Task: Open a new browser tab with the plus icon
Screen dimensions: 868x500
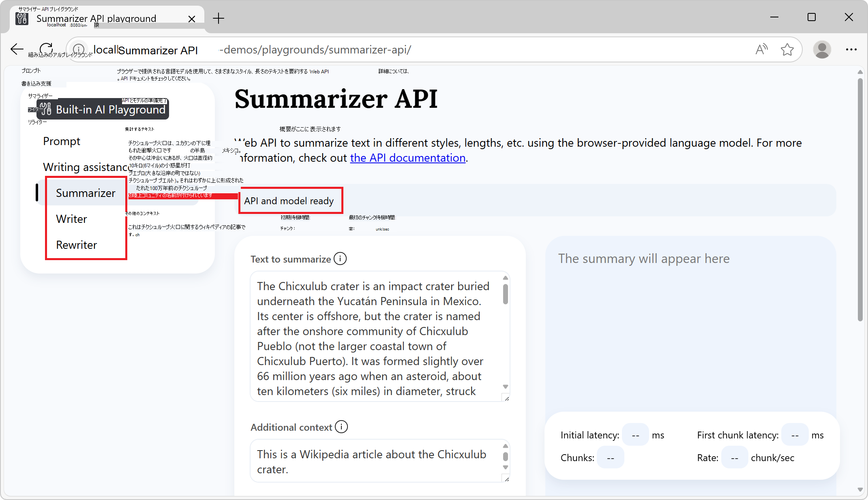Action: (x=219, y=18)
